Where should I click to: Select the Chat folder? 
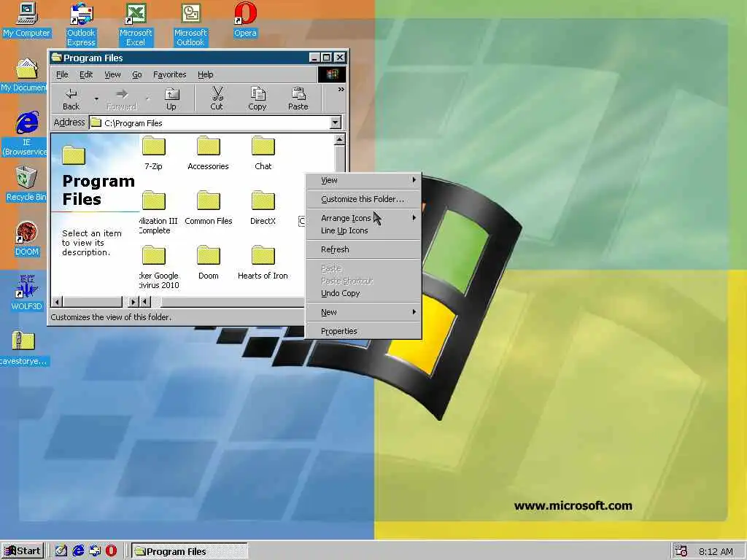(x=263, y=153)
